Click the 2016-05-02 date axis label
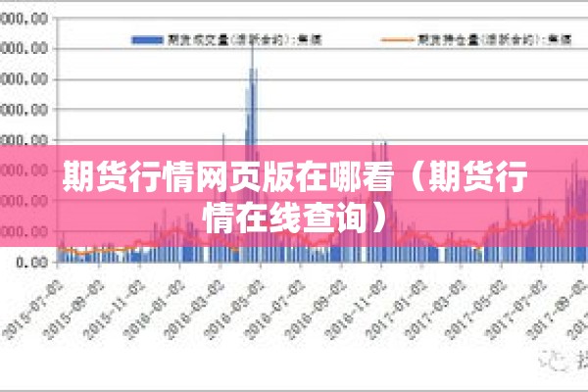The image size is (588, 392). point(234,311)
